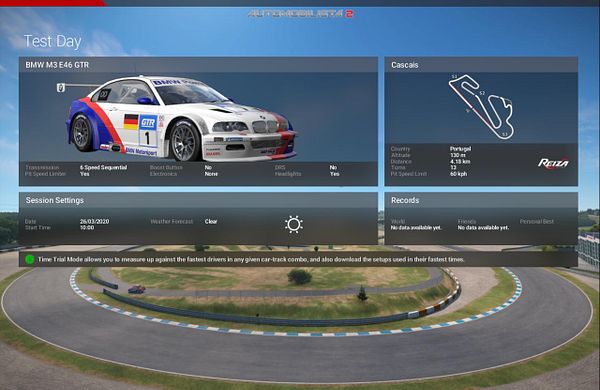Open the Session Settings header
Viewport: 600px width, 390px height.
[198, 200]
